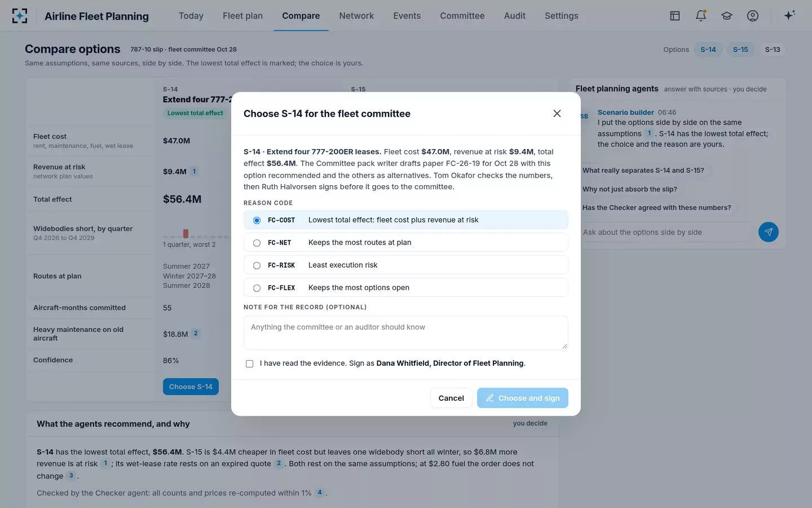Ask 'Why not just absorb the slip?'
The height and width of the screenshot is (508, 812).
coord(630,189)
